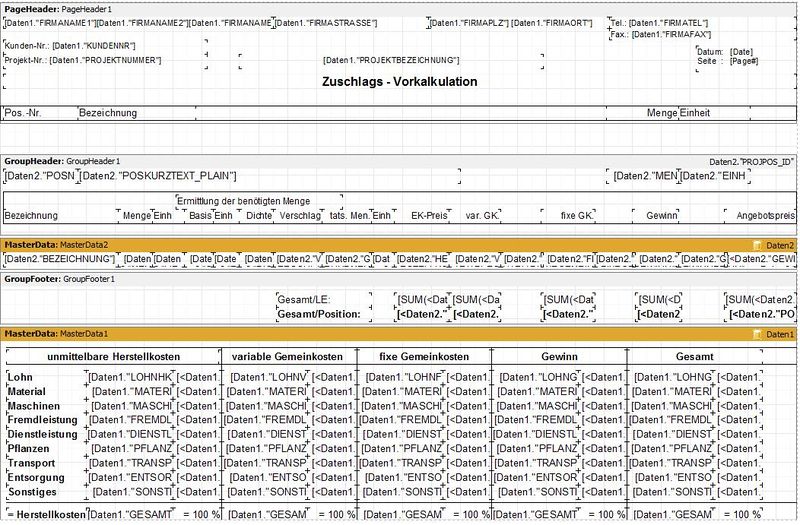
Task: Click the EK-Preis column label
Action: click(x=429, y=216)
